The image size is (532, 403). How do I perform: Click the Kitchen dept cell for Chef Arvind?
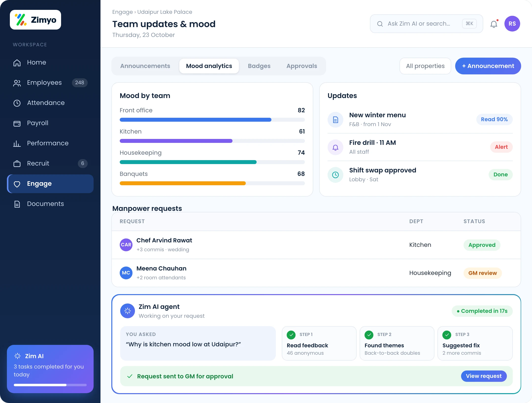tap(420, 245)
